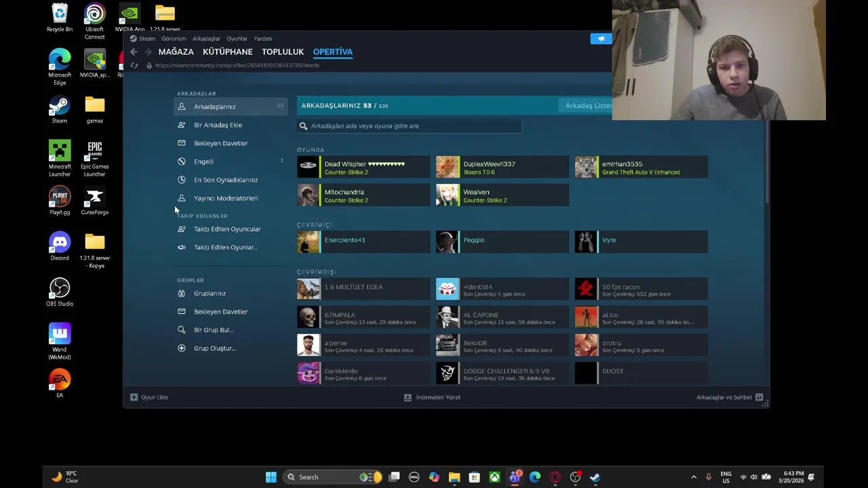Open the EA desktop icon

[x=60, y=384]
